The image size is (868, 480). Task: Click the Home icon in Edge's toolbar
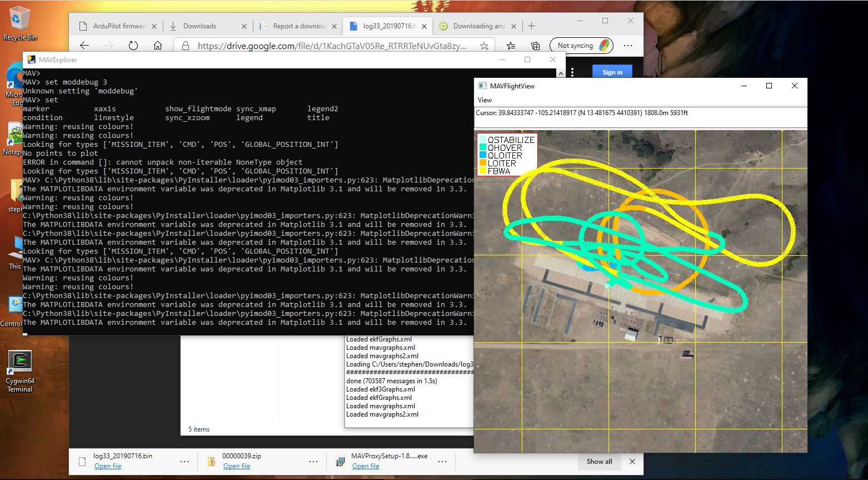(158, 46)
